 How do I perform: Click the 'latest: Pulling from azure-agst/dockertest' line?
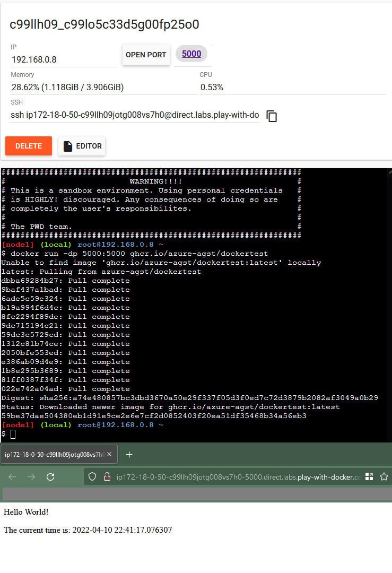[x=101, y=272]
